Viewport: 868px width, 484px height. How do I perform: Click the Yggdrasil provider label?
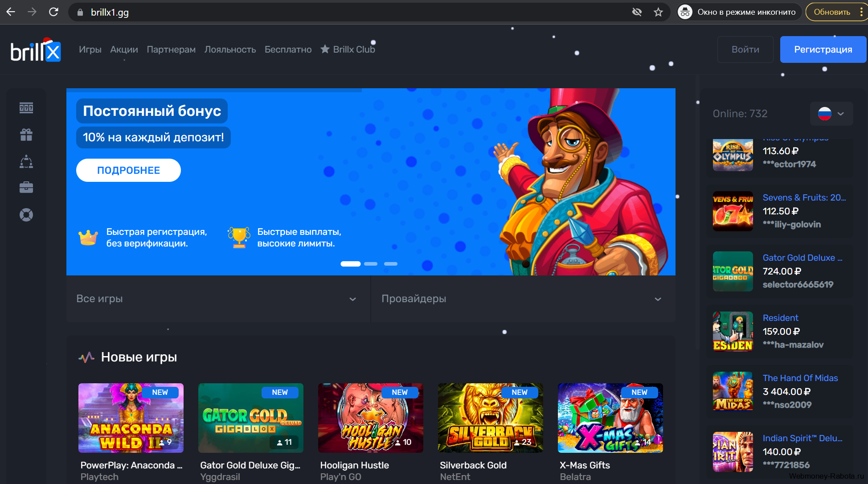220,477
